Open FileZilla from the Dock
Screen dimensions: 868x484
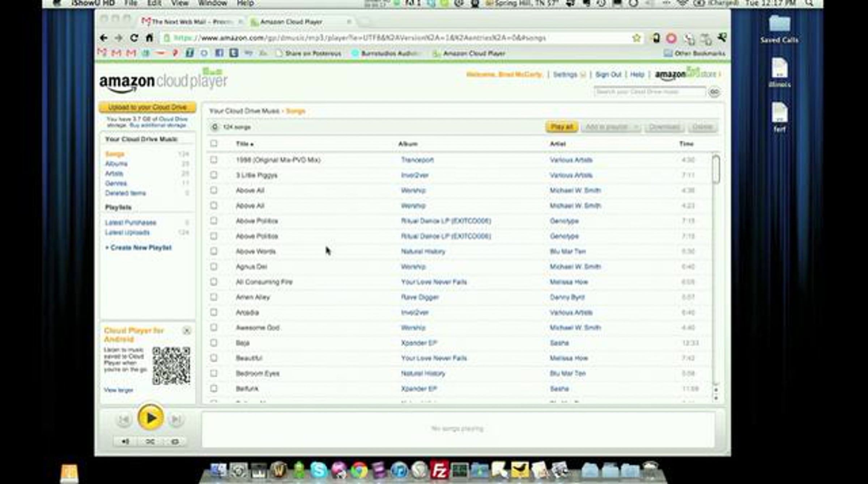439,470
